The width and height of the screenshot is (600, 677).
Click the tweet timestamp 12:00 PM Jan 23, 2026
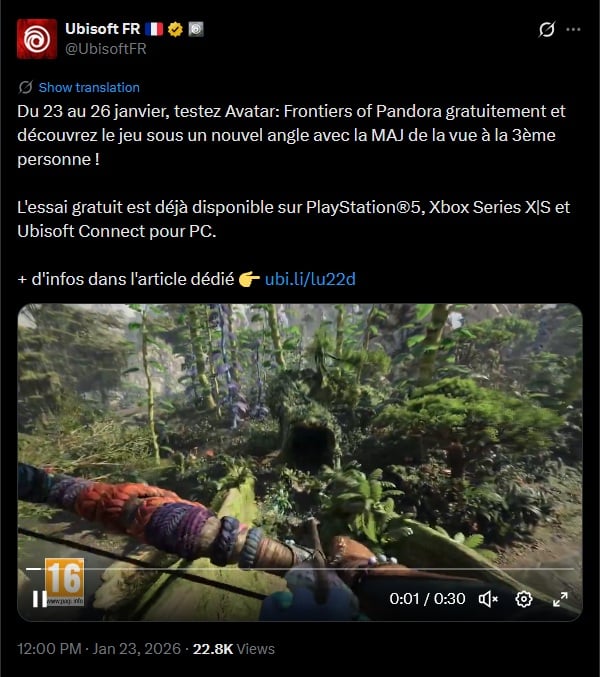click(x=99, y=649)
